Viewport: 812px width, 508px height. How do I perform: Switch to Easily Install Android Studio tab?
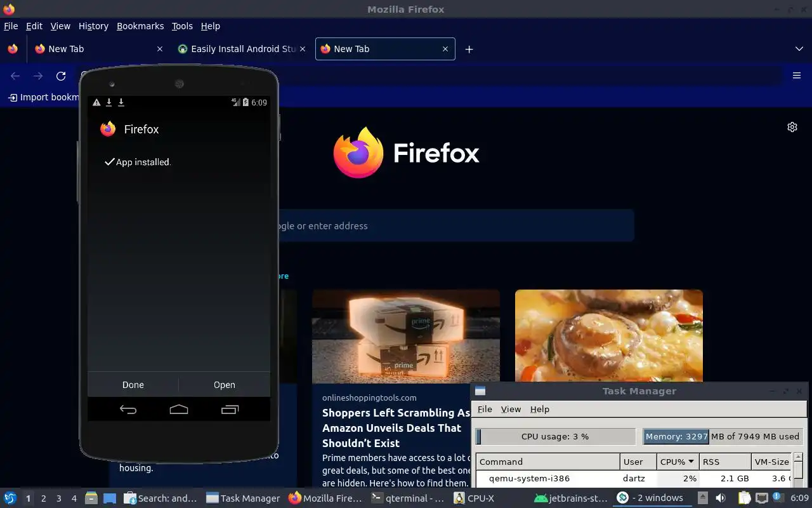(241, 49)
